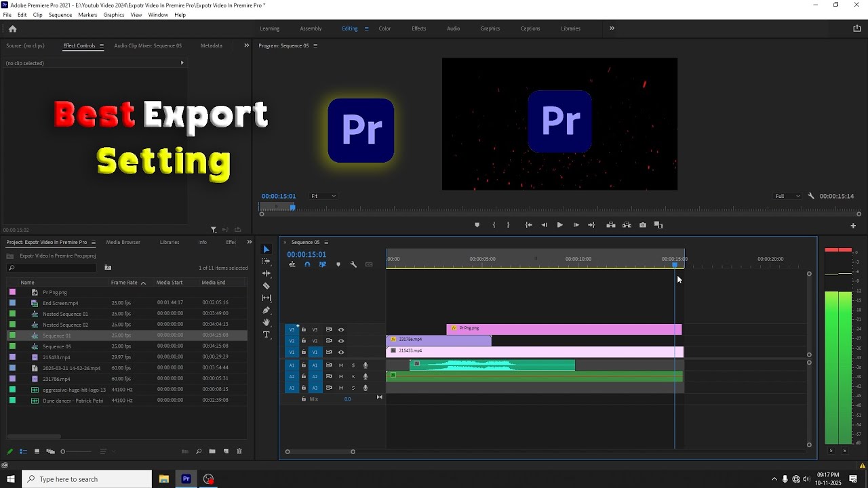
Task: Expand Source panel tab overflow chevrons
Action: tap(246, 45)
